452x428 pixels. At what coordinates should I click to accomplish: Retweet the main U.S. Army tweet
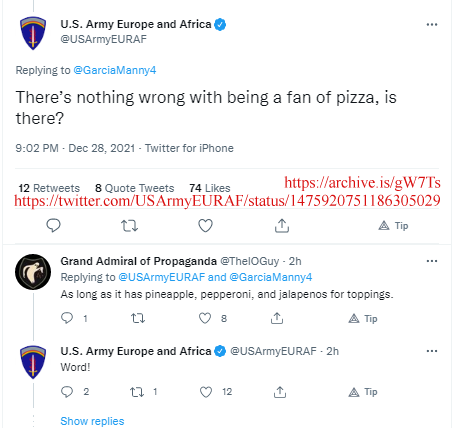click(x=129, y=226)
